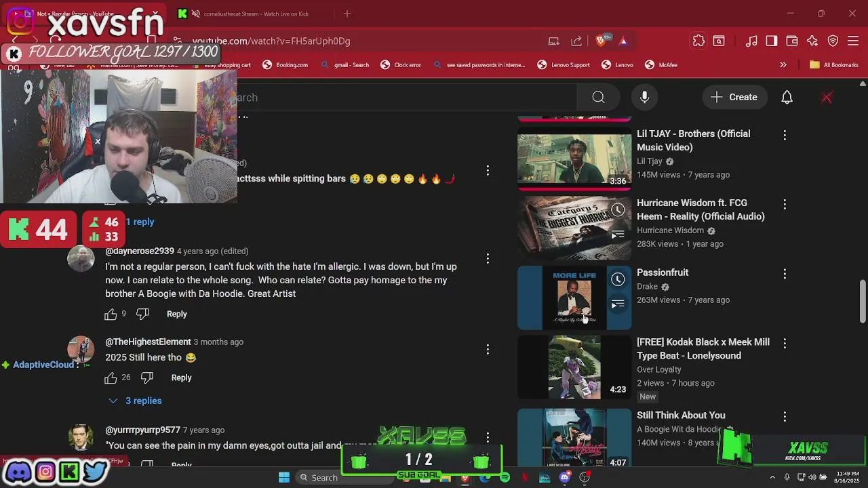The height and width of the screenshot is (488, 868).
Task: Add Hurricane Wisdom video to Watch later
Action: point(618,210)
